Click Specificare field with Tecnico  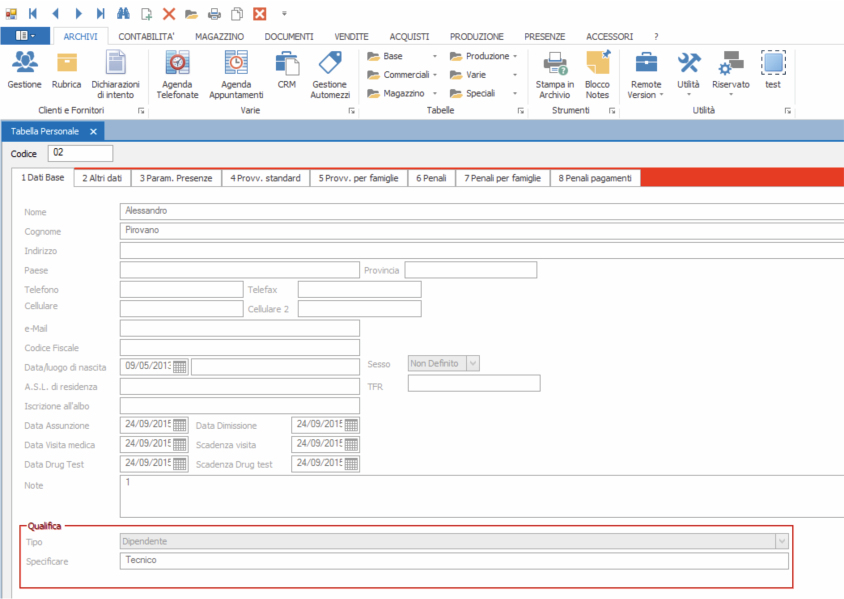[454, 561]
